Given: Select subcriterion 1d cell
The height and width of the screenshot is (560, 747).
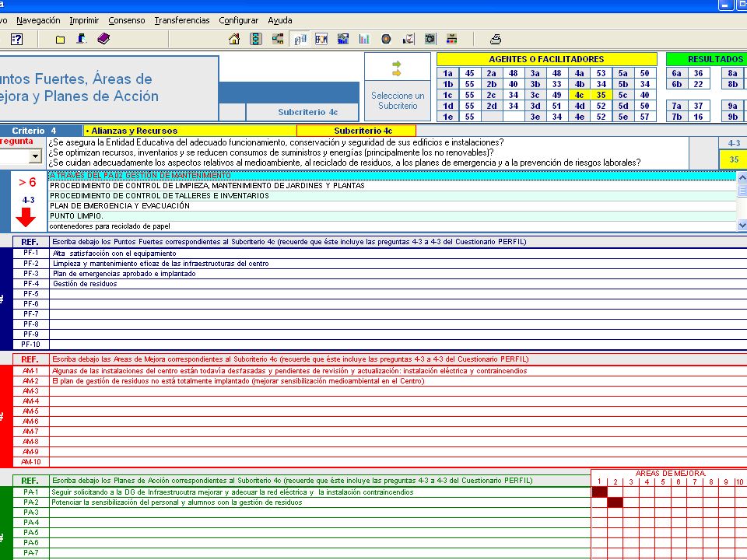Looking at the screenshot, I should [448, 106].
